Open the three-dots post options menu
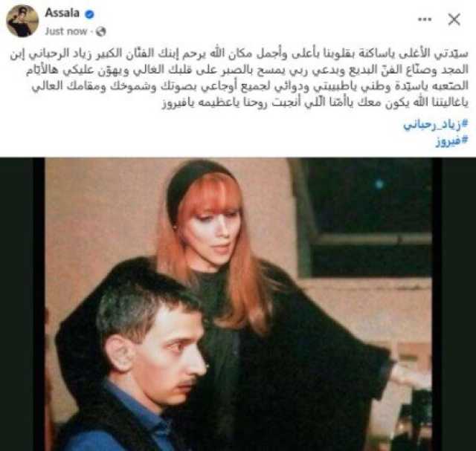 425,19
